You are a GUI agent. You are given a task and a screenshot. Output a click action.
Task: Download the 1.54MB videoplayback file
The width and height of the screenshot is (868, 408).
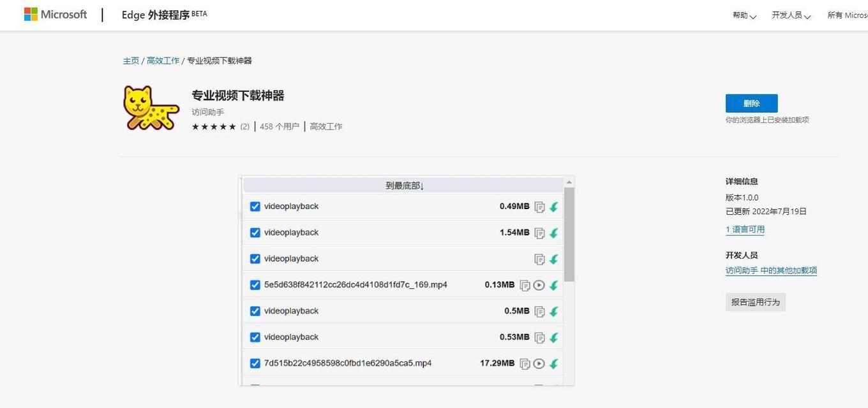[x=553, y=233]
